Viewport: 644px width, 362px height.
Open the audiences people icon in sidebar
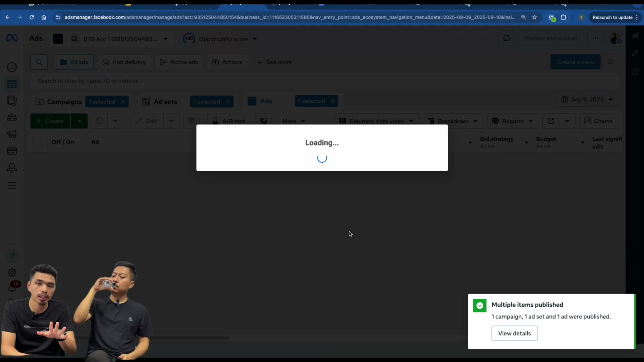pyautogui.click(x=12, y=118)
